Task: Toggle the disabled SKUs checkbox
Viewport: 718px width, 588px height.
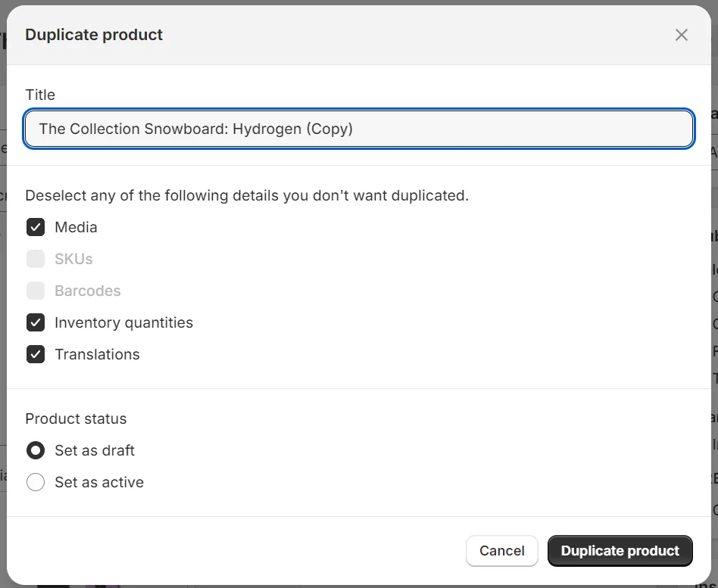Action: [36, 259]
